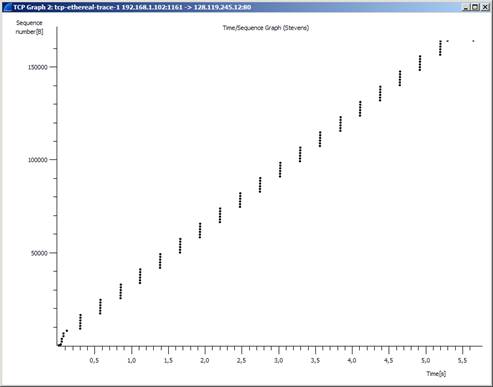Click the 50000 y-axis value
The width and height of the screenshot is (493, 387).
tap(38, 253)
